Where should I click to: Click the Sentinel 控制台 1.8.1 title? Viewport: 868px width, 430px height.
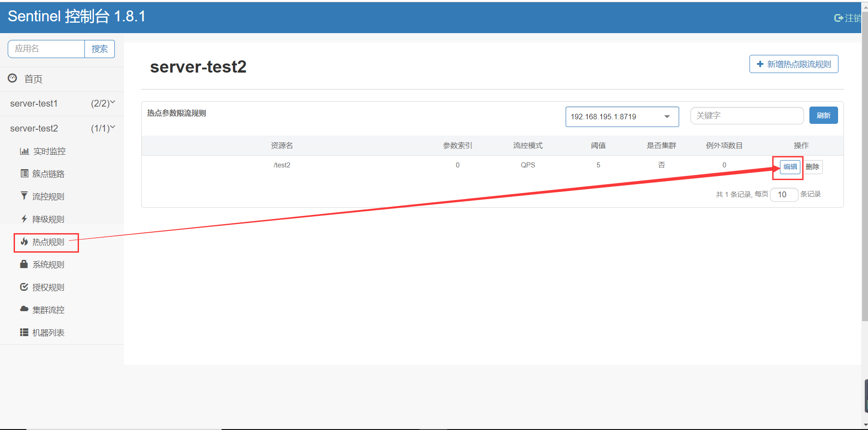pyautogui.click(x=77, y=16)
